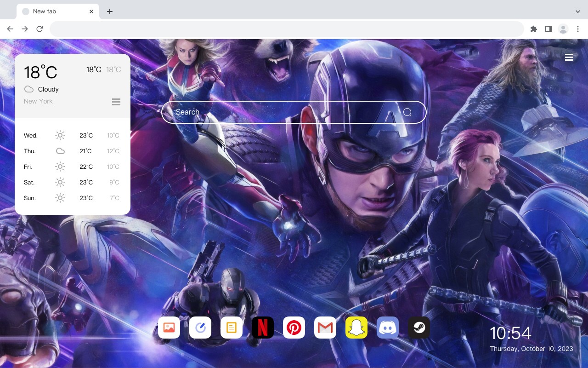Focus the Search input field
This screenshot has width=588, height=368.
(x=294, y=112)
